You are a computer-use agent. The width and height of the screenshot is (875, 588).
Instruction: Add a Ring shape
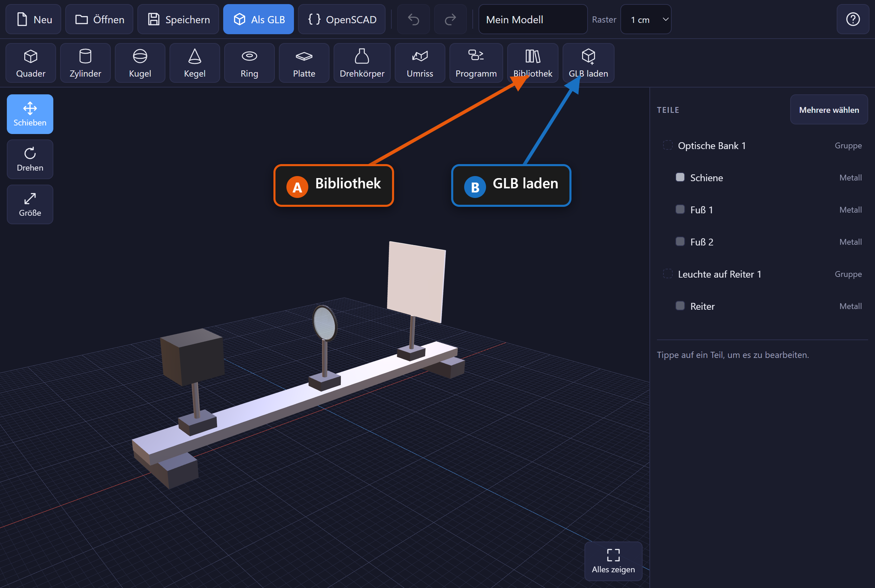click(x=250, y=63)
